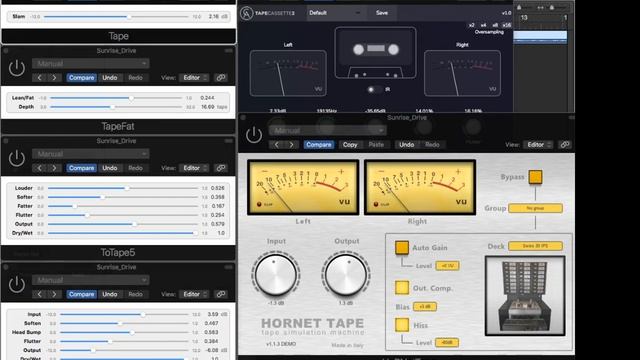Go to the previous preset in the TapeFat window
640x360 pixels.
(40, 168)
